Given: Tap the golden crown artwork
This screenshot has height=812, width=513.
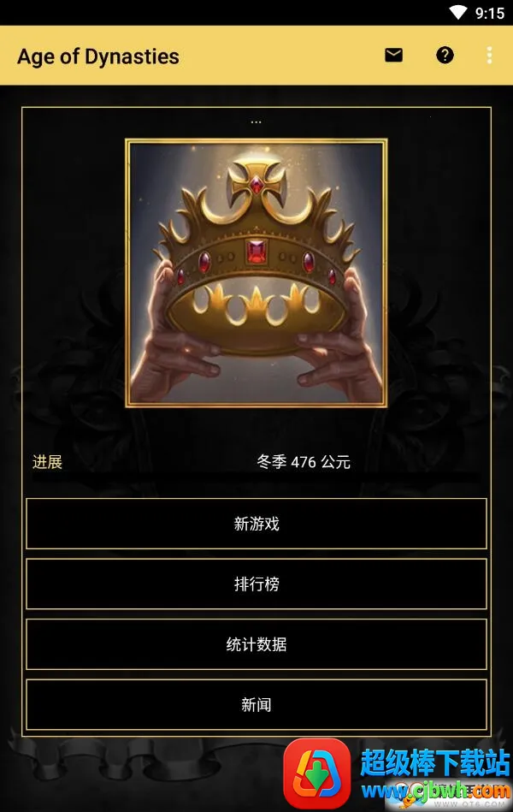Looking at the screenshot, I should click(x=256, y=273).
